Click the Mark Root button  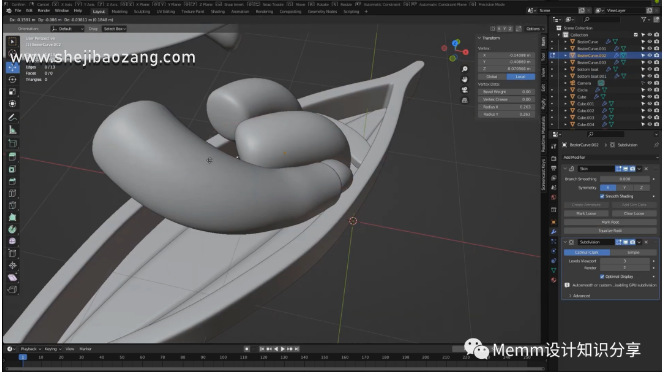tap(610, 222)
